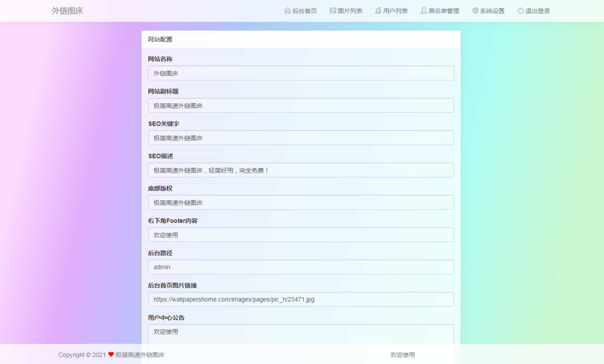This screenshot has height=364, width=604.
Task: Click the 后台路径 input showing admin
Action: (300, 267)
